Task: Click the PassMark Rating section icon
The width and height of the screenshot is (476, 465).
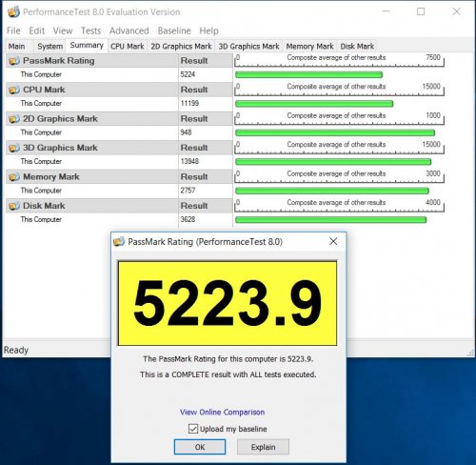Action: pos(14,61)
